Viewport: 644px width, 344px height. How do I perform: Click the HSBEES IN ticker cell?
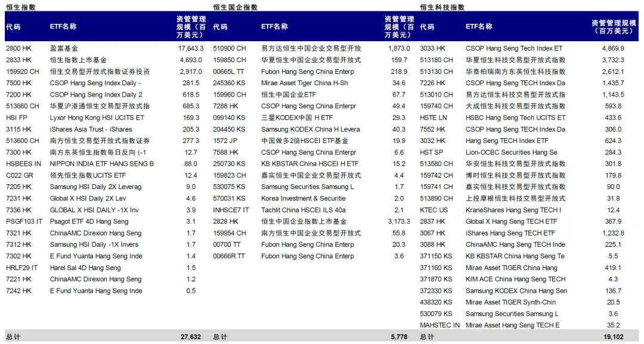tap(24, 164)
